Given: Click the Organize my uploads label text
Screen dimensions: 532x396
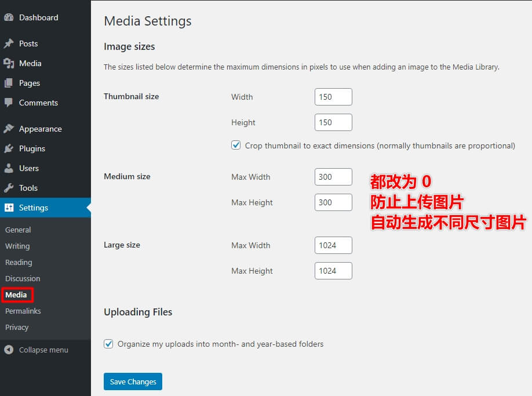Looking at the screenshot, I should pos(221,344).
